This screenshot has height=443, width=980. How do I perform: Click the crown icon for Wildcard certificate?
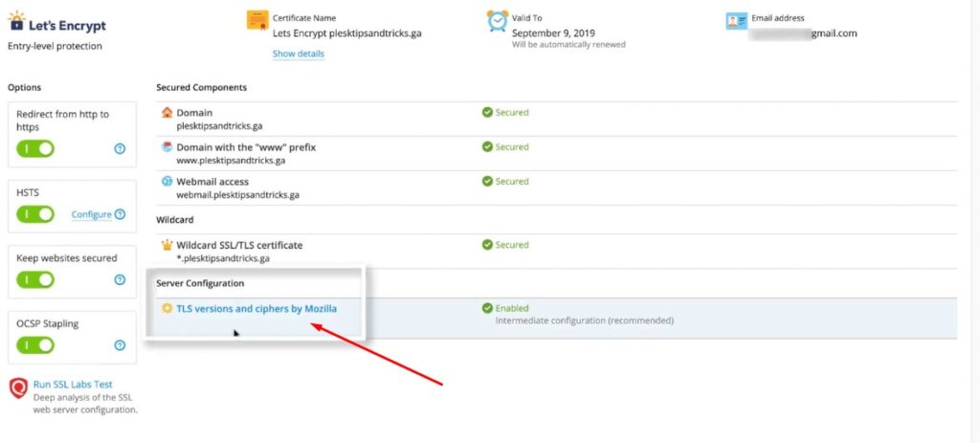click(x=167, y=245)
